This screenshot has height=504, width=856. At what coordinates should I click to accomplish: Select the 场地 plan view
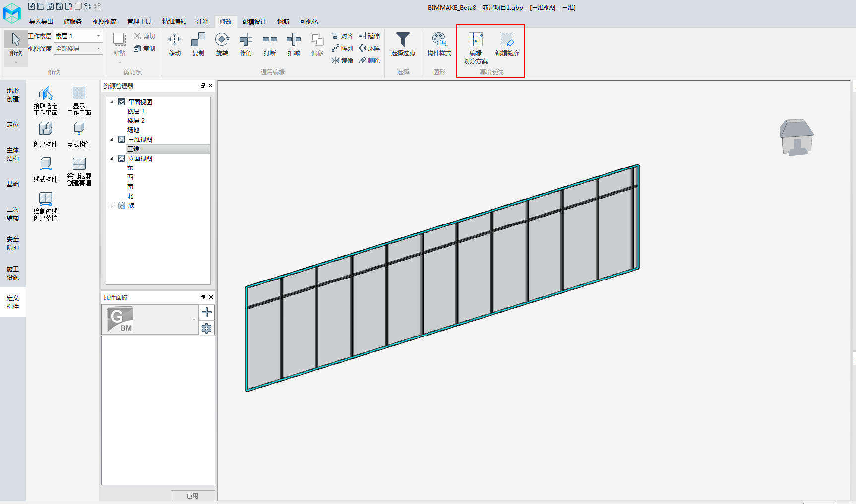[133, 130]
